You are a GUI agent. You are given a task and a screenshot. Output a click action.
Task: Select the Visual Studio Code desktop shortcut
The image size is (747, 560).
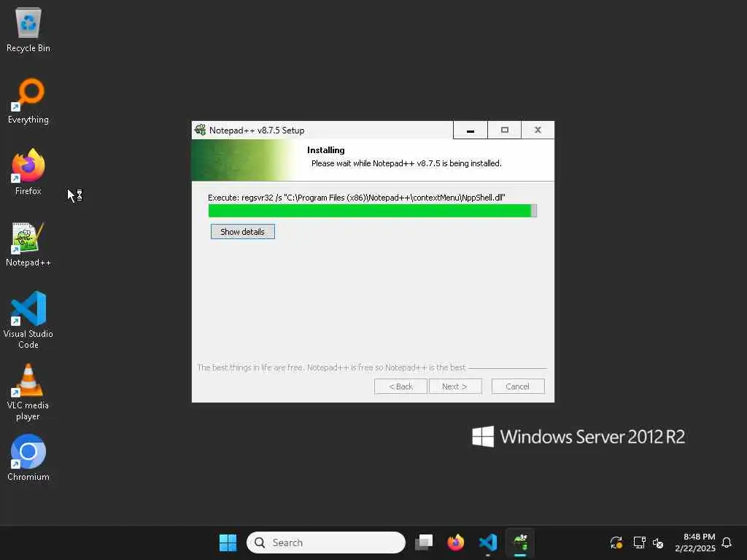[x=28, y=320]
